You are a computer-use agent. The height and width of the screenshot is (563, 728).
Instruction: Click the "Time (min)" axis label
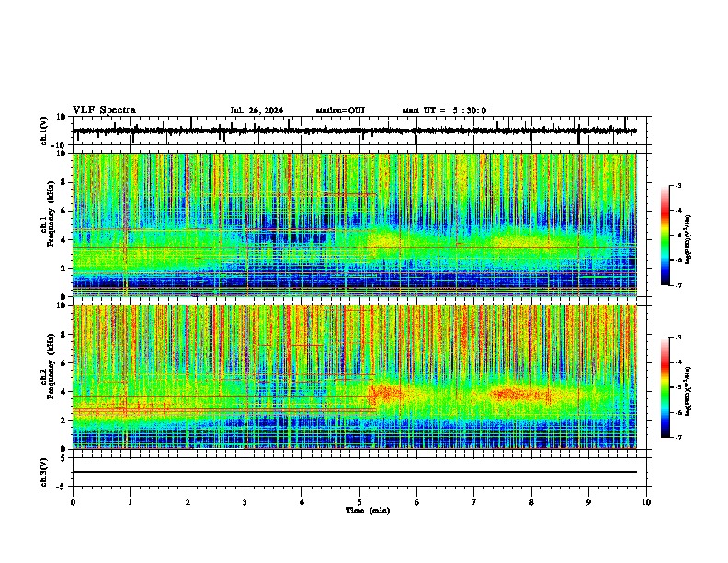[x=368, y=511]
